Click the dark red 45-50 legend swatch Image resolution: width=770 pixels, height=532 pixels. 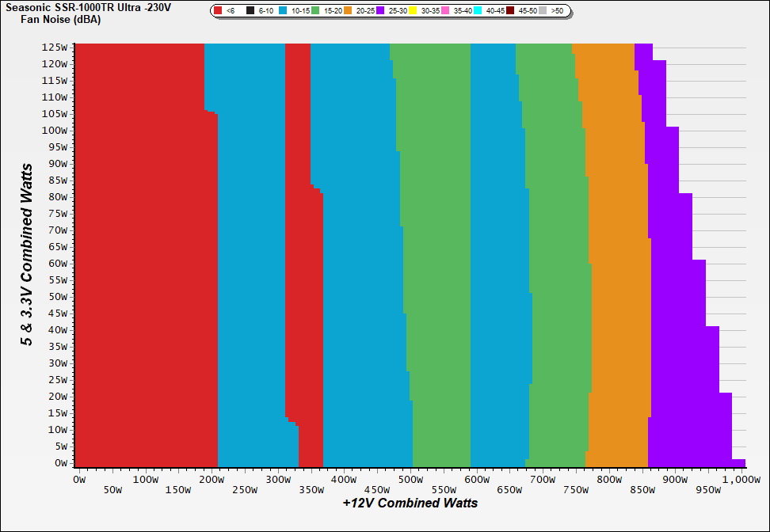510,11
